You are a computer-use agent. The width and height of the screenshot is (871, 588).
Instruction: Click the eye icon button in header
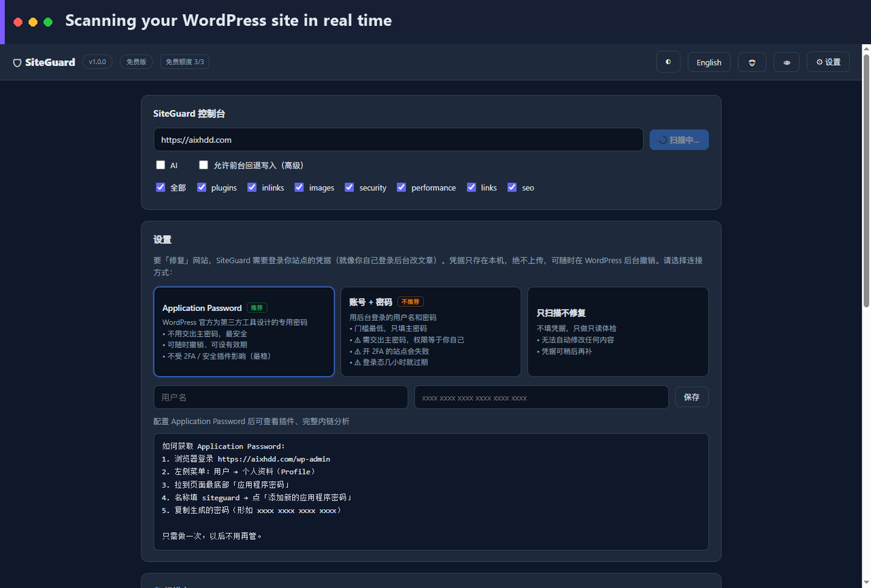click(787, 62)
